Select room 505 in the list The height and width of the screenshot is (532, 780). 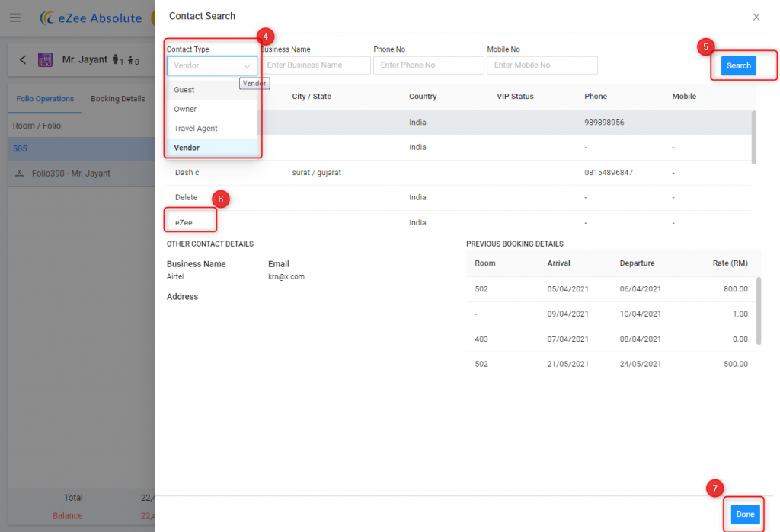click(81, 148)
